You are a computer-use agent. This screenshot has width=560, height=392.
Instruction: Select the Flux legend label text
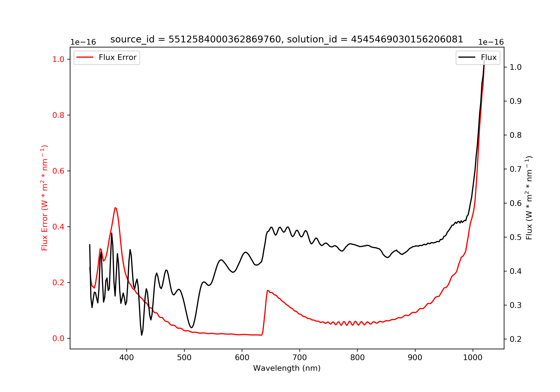click(x=489, y=57)
